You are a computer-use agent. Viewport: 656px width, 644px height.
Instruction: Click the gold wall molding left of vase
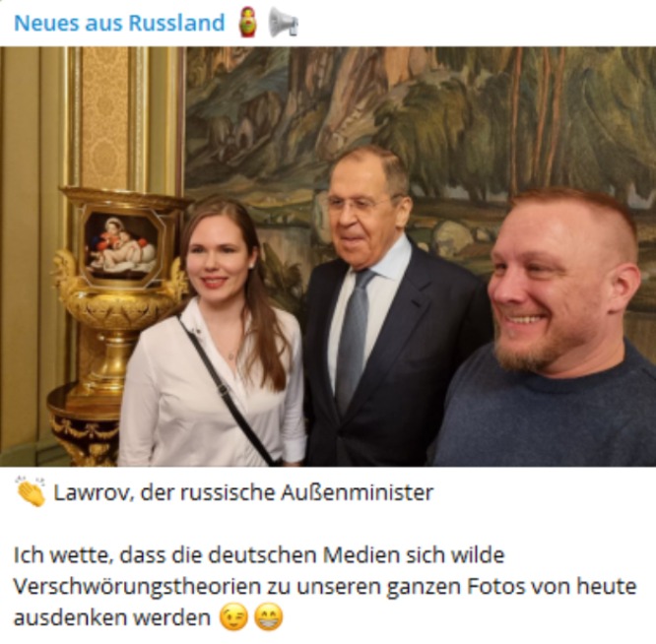(x=73, y=117)
